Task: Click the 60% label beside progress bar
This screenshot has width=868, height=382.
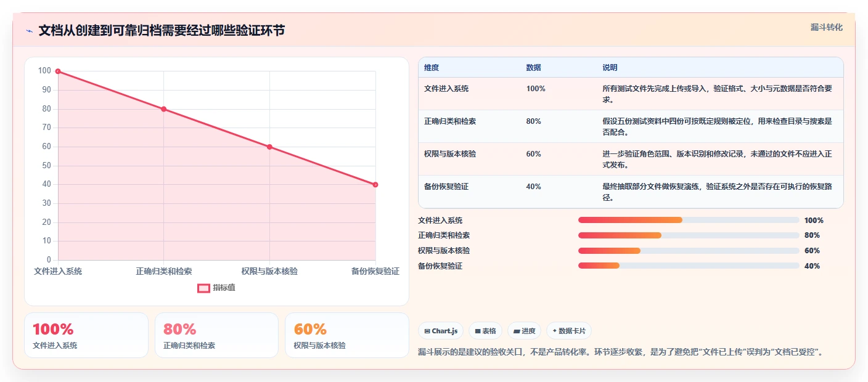Action: (x=812, y=251)
